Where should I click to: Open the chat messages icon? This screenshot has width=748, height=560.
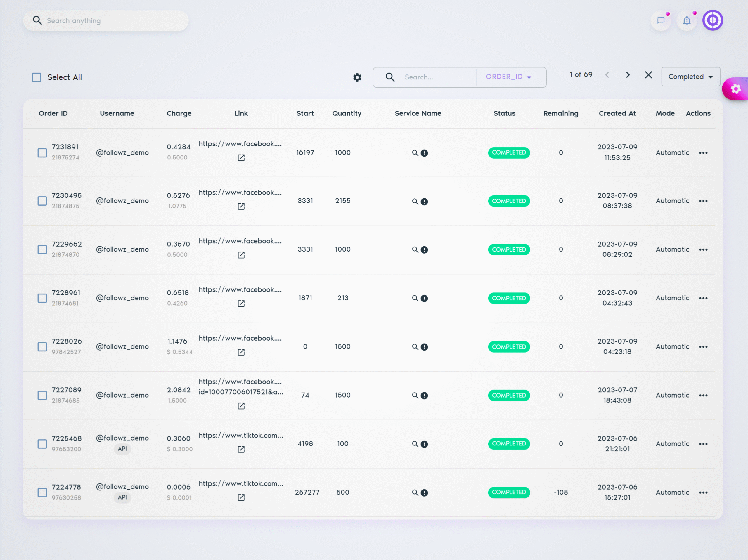(x=661, y=21)
